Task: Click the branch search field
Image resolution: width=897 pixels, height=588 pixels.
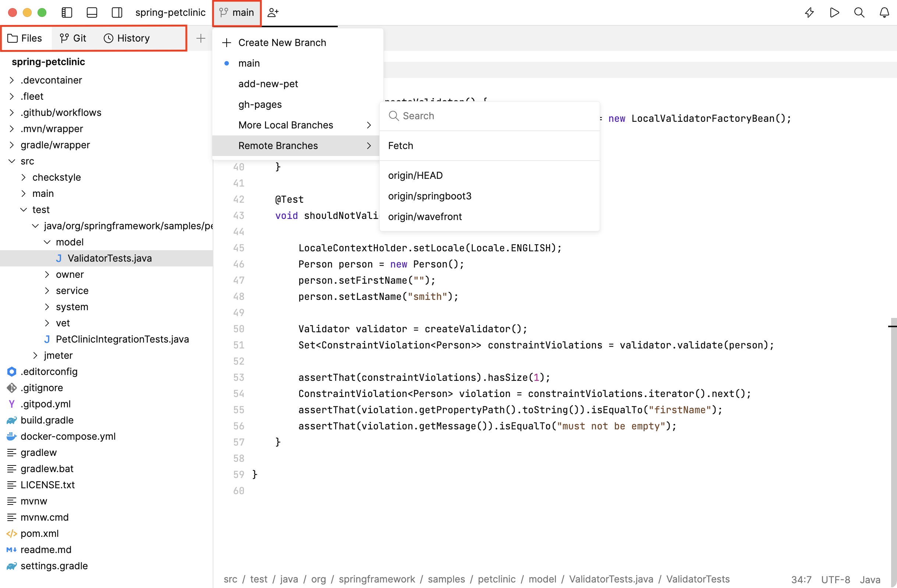Action: pos(489,116)
